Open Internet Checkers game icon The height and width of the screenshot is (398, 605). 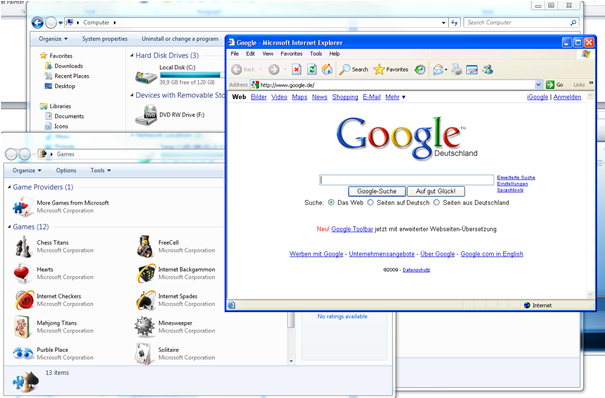pyautogui.click(x=24, y=300)
